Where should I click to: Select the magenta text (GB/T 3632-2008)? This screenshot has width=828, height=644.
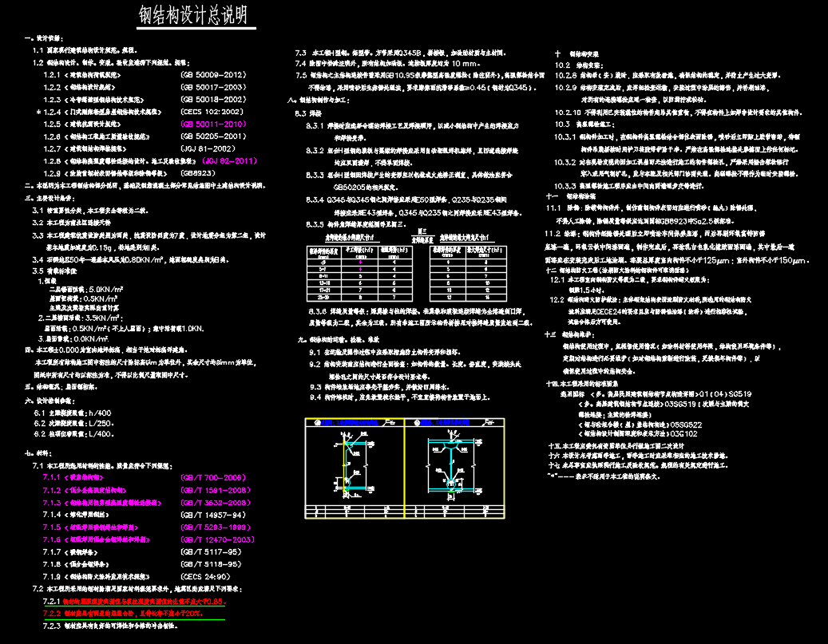[x=216, y=503]
